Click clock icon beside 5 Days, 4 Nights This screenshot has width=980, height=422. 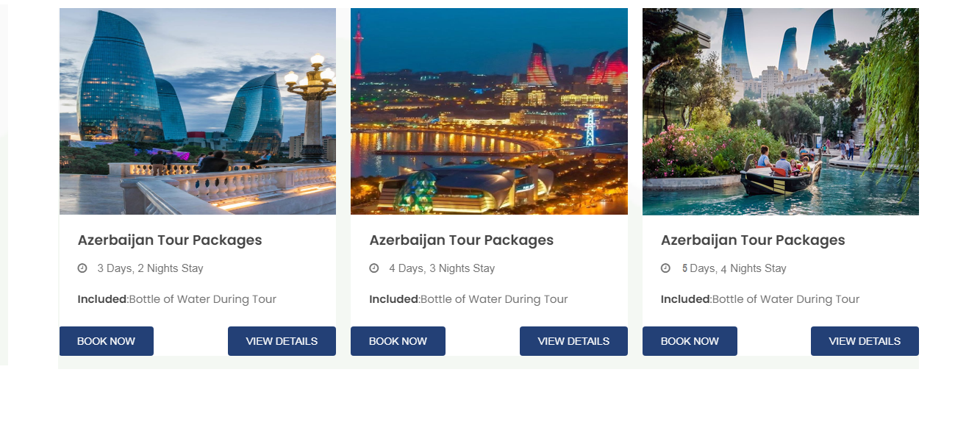pyautogui.click(x=665, y=268)
